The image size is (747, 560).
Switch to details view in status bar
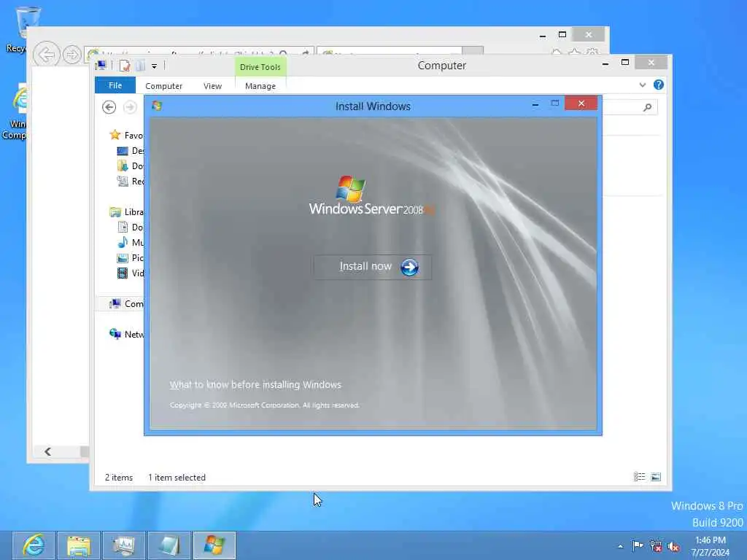pyautogui.click(x=639, y=477)
